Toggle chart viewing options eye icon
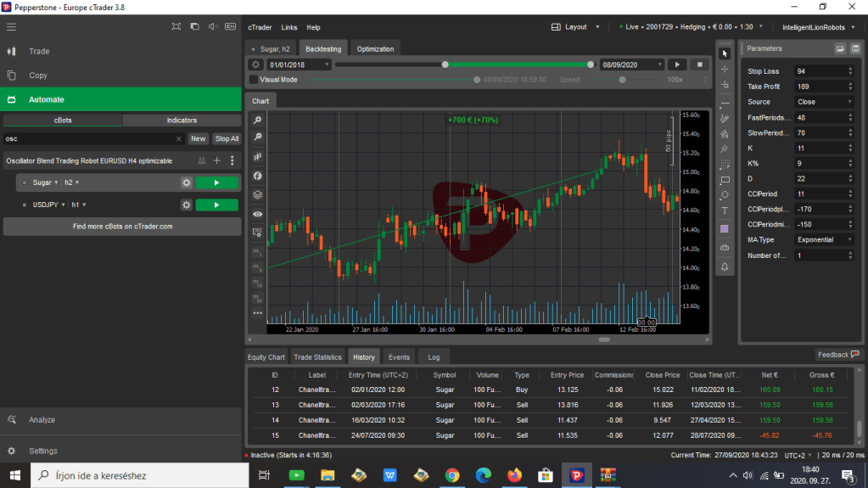 pyautogui.click(x=257, y=214)
